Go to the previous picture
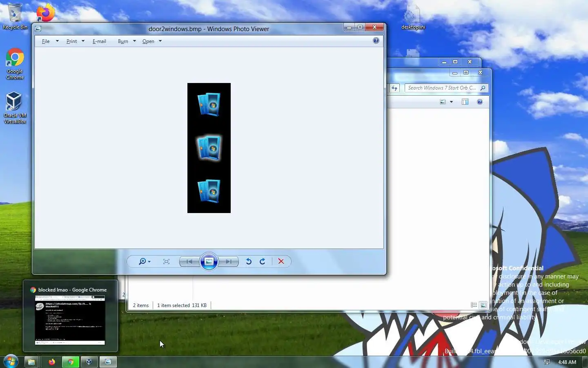 [x=189, y=262]
